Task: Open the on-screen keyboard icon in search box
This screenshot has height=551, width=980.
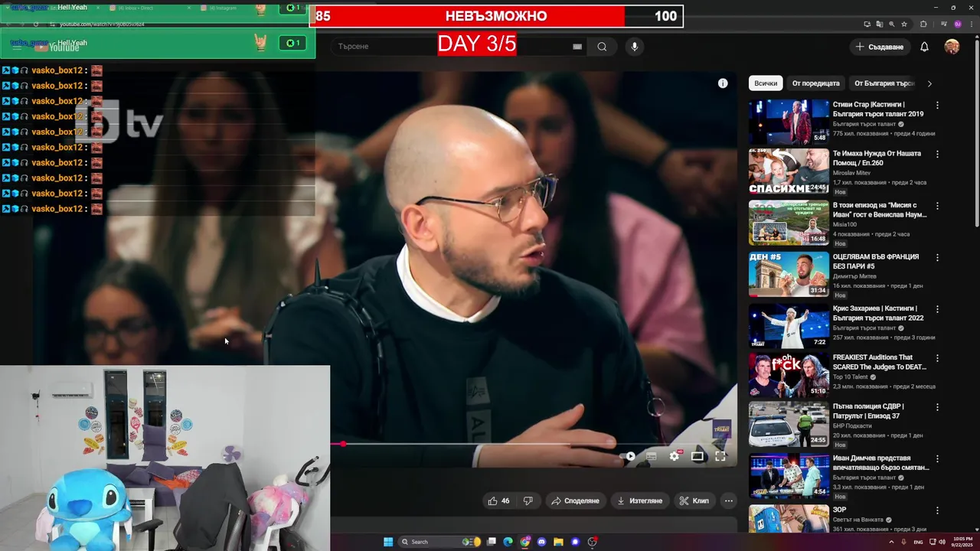Action: coord(577,47)
